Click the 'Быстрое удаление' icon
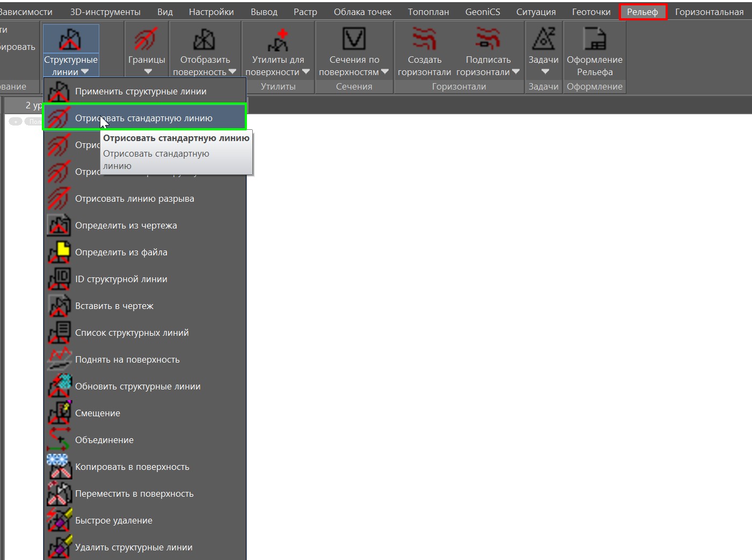Image resolution: width=752 pixels, height=560 pixels. coord(59,520)
